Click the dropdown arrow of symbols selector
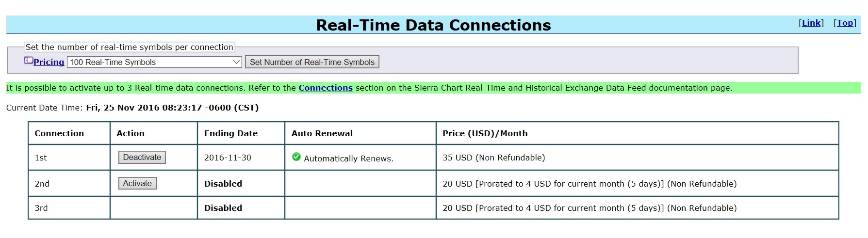Image resolution: width=868 pixels, height=238 pixels. 236,62
